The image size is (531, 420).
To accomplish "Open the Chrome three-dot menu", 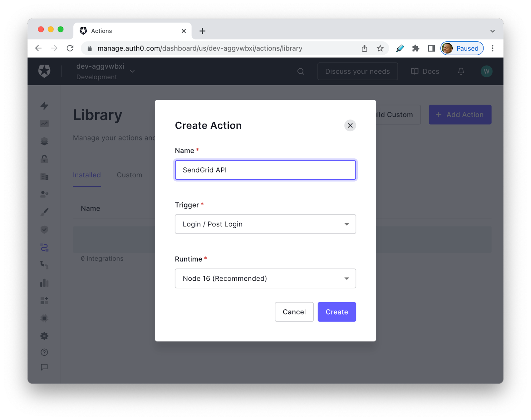I will [493, 48].
